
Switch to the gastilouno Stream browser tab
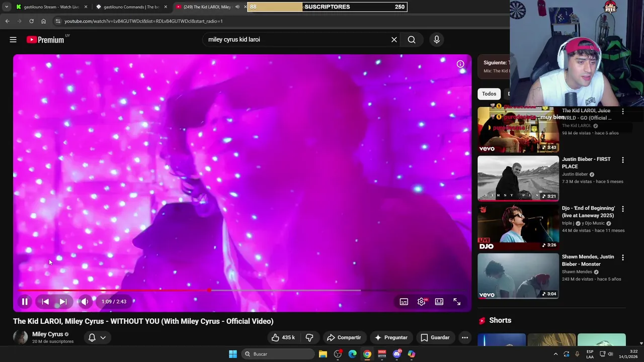(x=51, y=7)
